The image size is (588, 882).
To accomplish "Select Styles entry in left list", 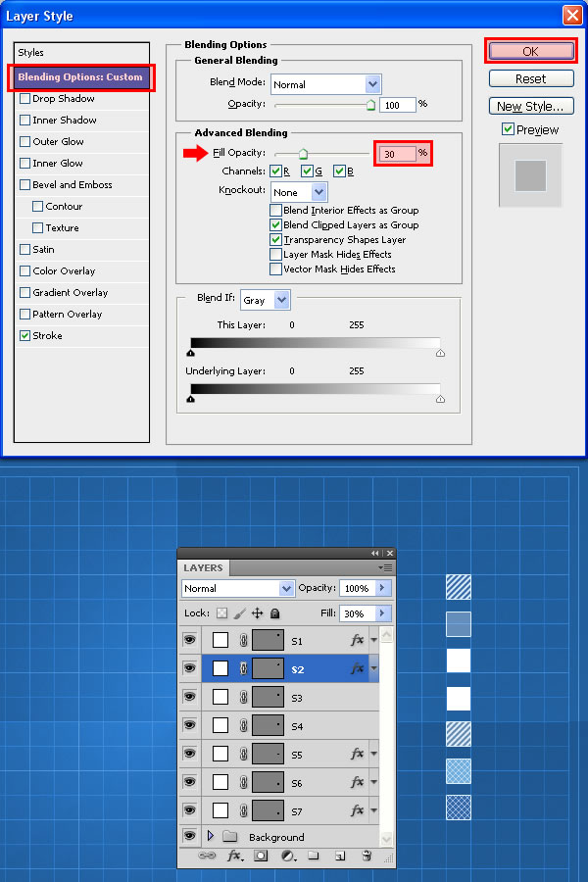I will [x=81, y=53].
